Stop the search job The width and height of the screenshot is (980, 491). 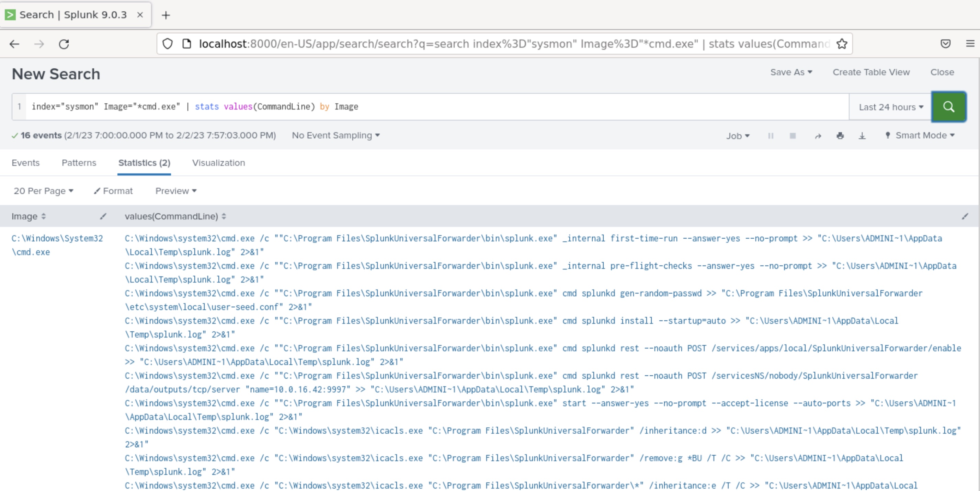pyautogui.click(x=793, y=136)
